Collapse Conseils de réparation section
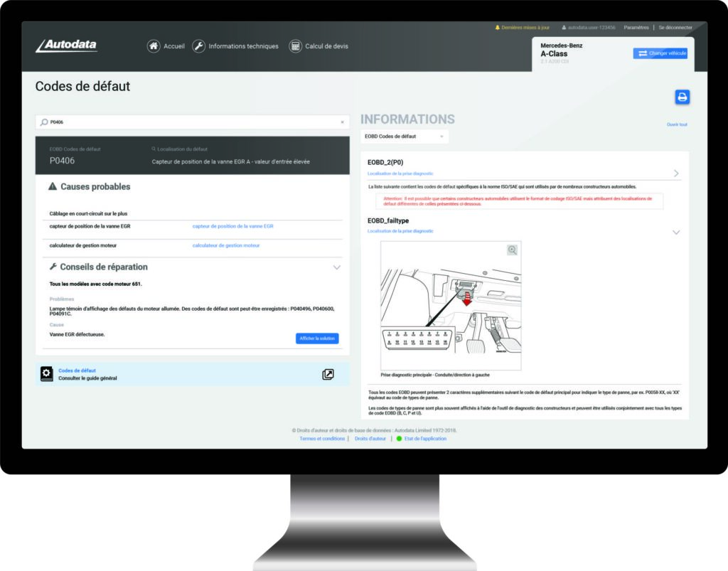This screenshot has width=728, height=571. (x=336, y=267)
